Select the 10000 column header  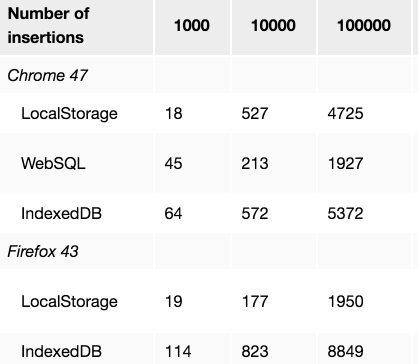[273, 27]
